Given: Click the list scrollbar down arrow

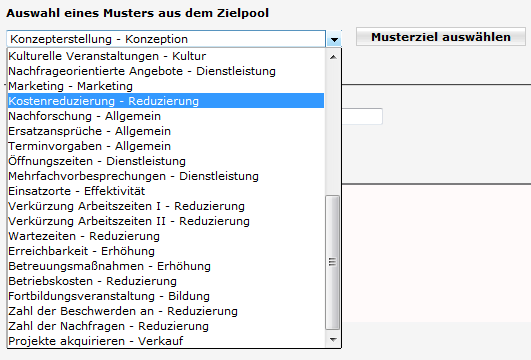Looking at the screenshot, I should [333, 339].
